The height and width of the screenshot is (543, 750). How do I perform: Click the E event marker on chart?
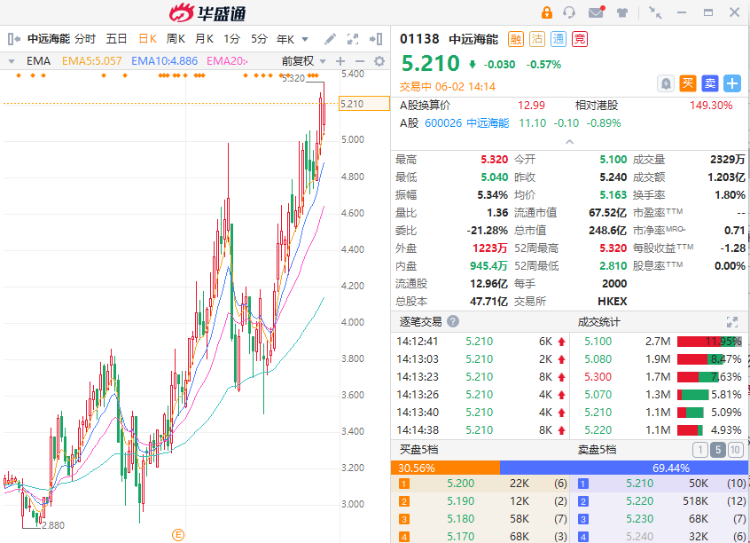(x=178, y=535)
